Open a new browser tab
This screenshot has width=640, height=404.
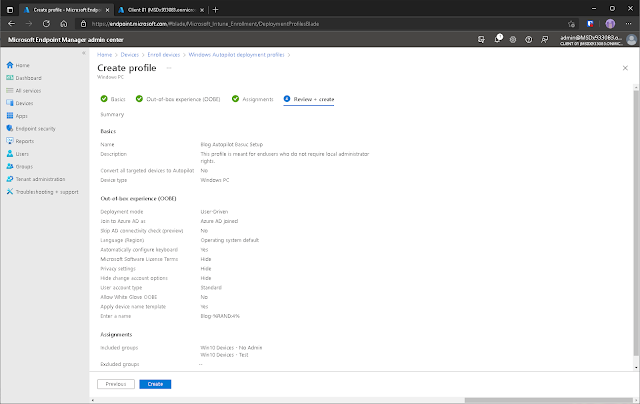(216, 10)
